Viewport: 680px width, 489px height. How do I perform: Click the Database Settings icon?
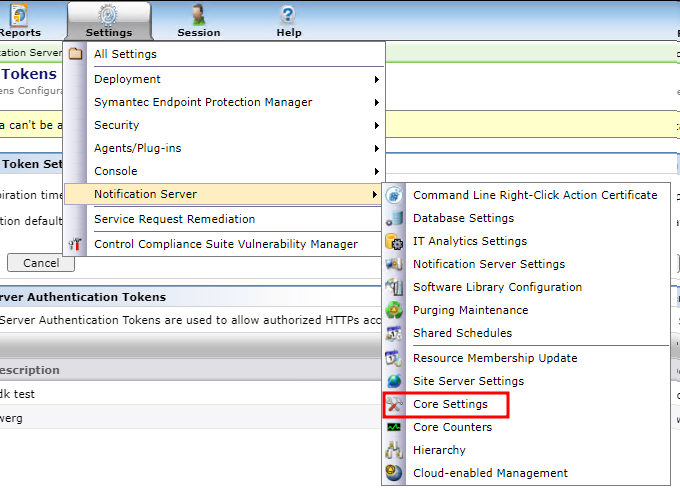pos(394,218)
